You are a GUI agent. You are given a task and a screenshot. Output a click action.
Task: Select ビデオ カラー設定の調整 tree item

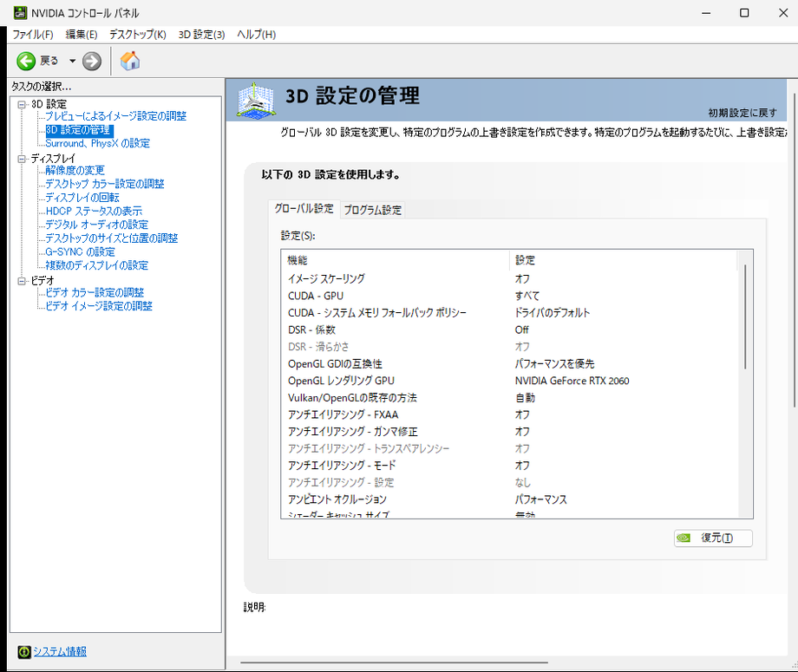coord(95,292)
